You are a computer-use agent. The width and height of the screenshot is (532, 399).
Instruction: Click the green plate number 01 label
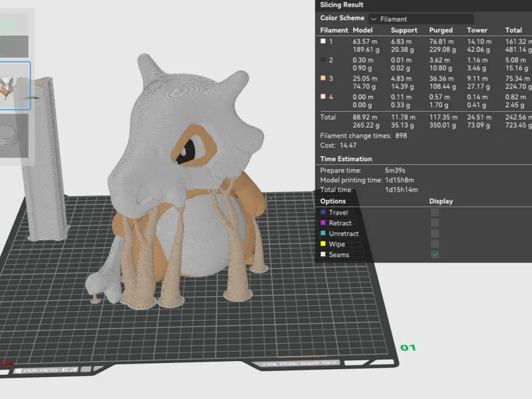408,348
